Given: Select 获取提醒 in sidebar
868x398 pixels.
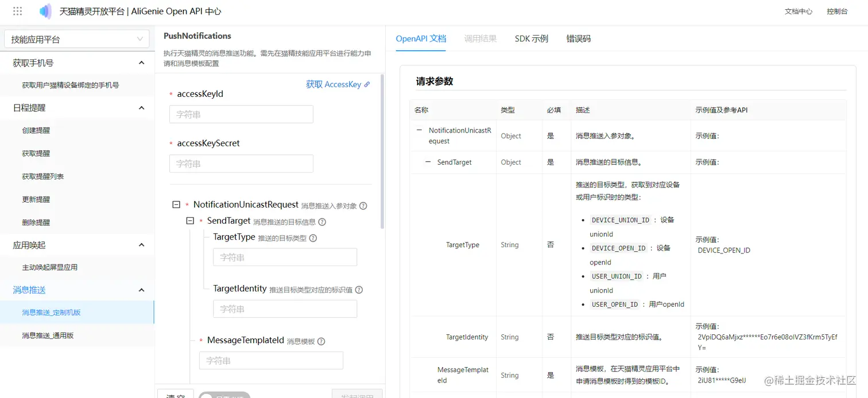Looking at the screenshot, I should coord(77,153).
